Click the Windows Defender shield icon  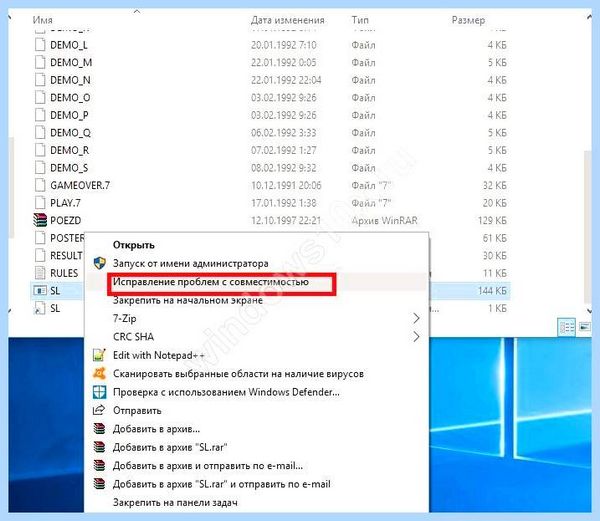tap(99, 392)
